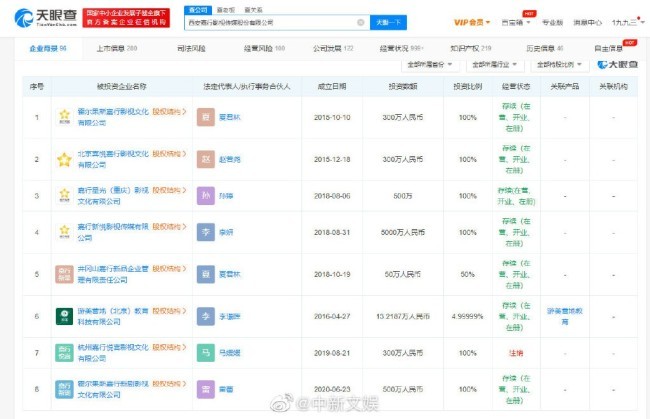
Task: Open the dark green logo in row 6
Action: coord(64,316)
